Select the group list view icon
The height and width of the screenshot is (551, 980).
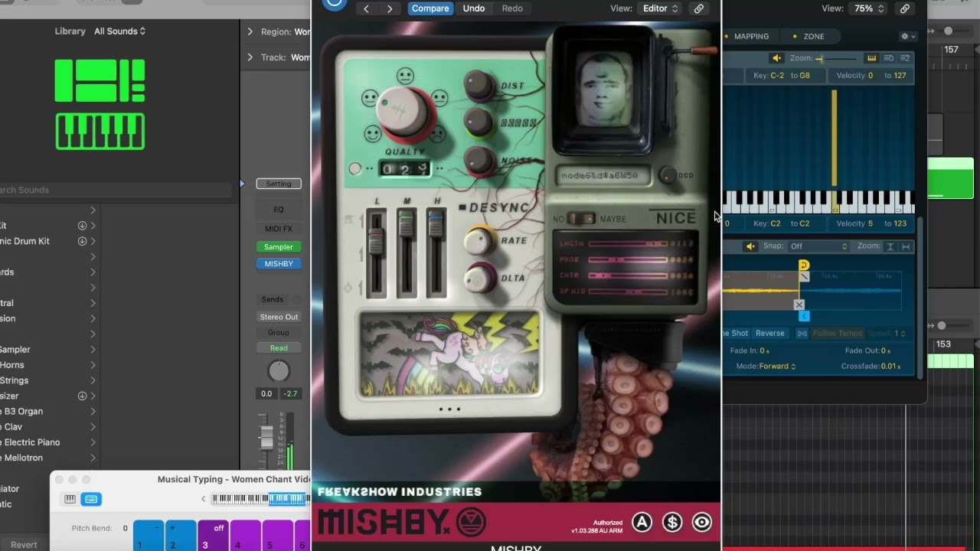pyautogui.click(x=888, y=58)
